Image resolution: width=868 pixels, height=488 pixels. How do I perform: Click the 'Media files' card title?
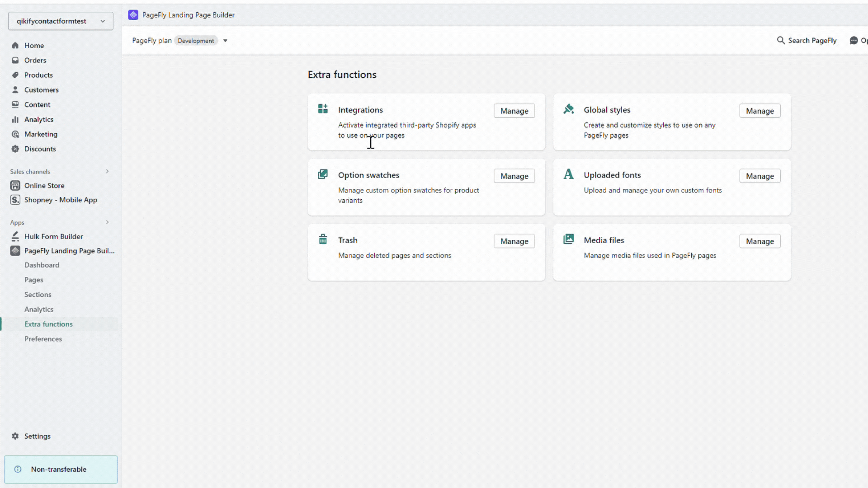tap(604, 240)
